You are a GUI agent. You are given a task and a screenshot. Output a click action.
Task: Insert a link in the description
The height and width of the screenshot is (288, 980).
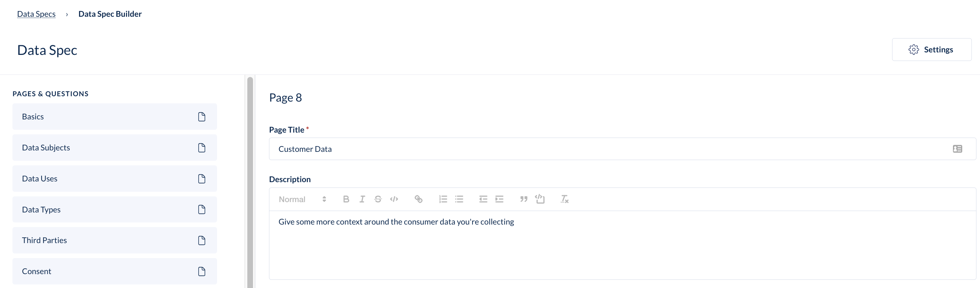coord(418,199)
